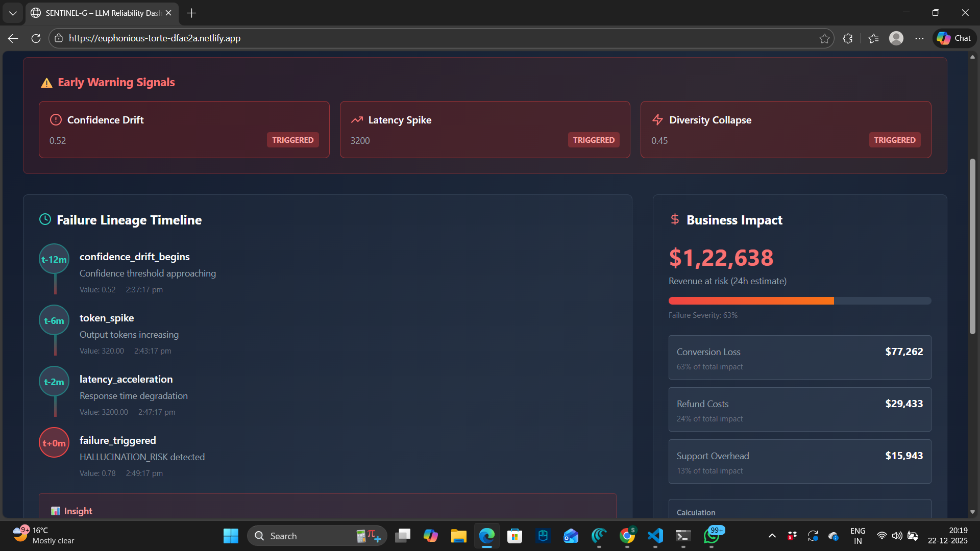
Task: Open Copilot Chat in the browser toolbar
Action: pyautogui.click(x=954, y=38)
